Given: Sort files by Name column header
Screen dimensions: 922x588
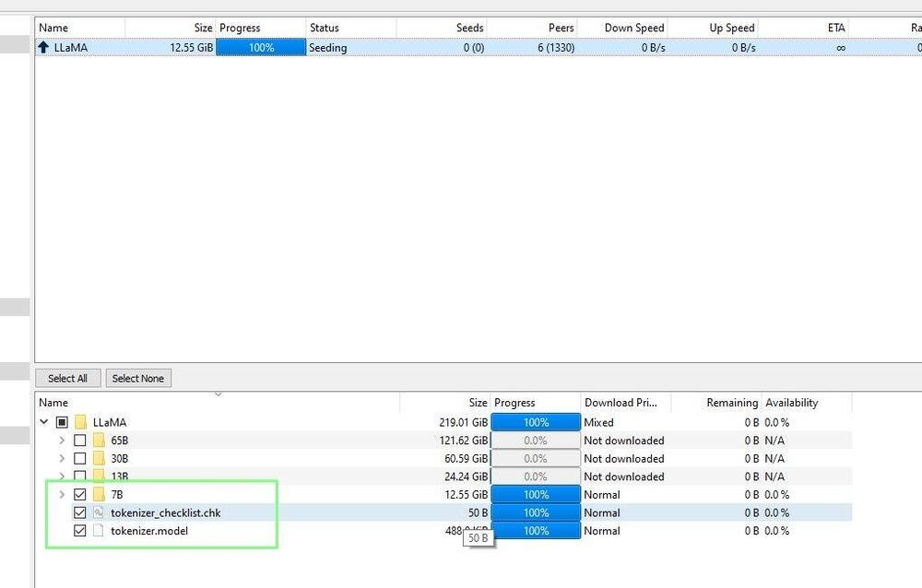Looking at the screenshot, I should 218,403.
